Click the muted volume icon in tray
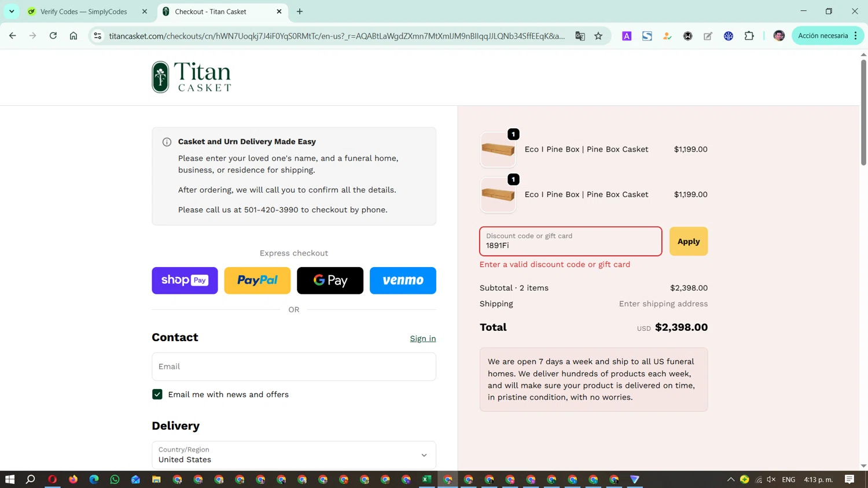Screen dimensions: 868x488 771,479
